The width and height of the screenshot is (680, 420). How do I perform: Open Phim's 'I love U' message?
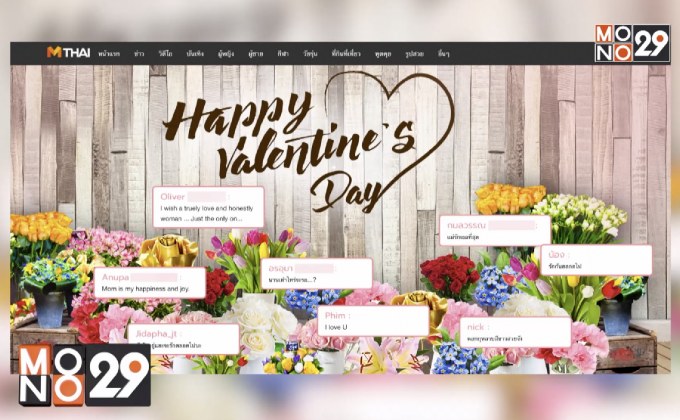[373, 321]
